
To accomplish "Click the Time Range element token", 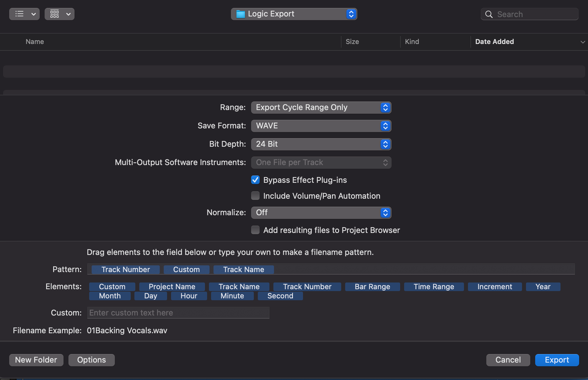I will [x=434, y=287].
